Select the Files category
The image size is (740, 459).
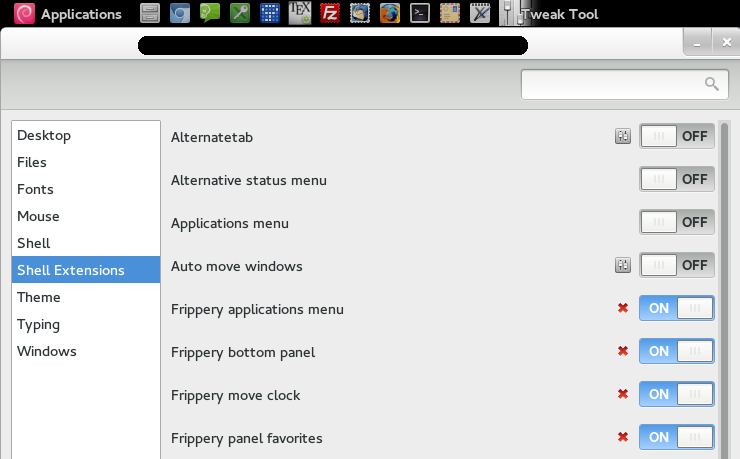pos(86,162)
